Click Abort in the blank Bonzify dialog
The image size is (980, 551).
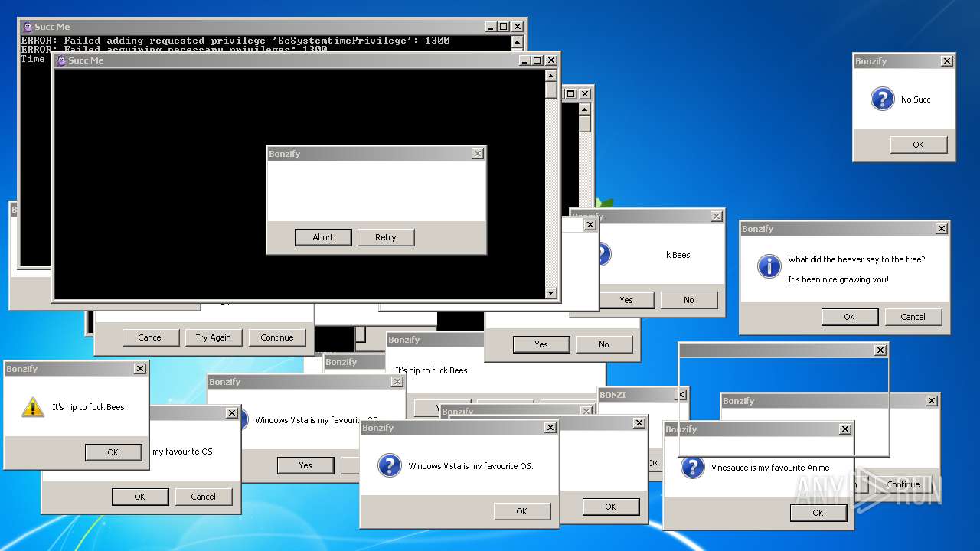[x=323, y=237]
